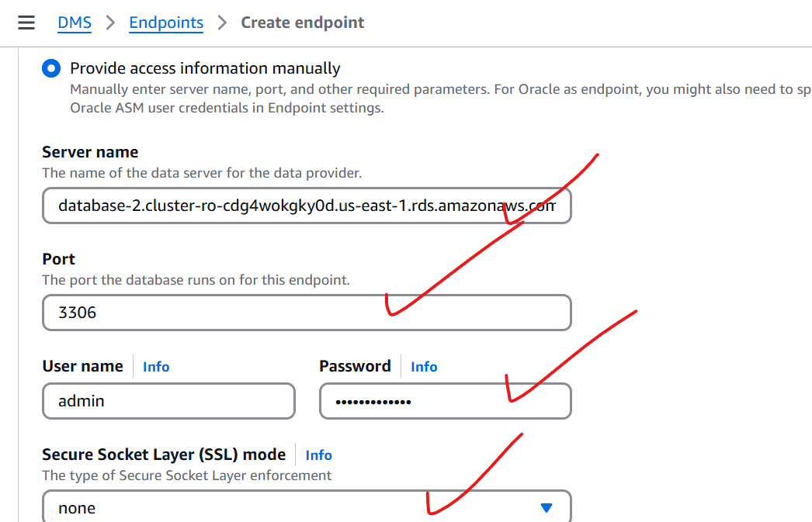Focus the masked Password input field
This screenshot has height=522, width=812.
[446, 401]
